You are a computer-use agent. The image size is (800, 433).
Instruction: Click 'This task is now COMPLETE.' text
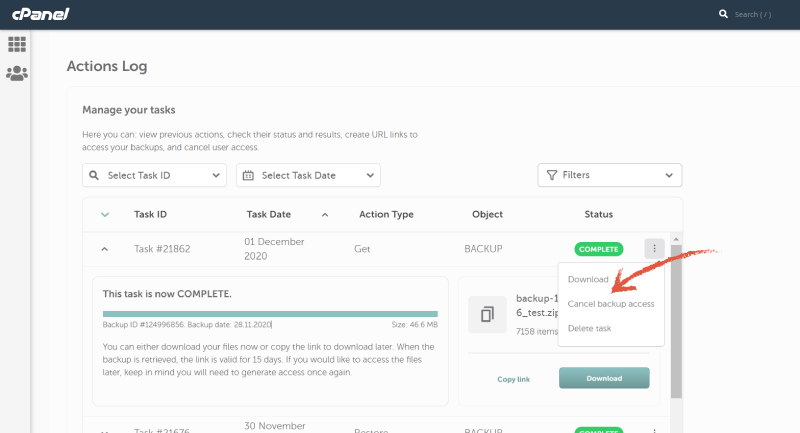(x=167, y=294)
